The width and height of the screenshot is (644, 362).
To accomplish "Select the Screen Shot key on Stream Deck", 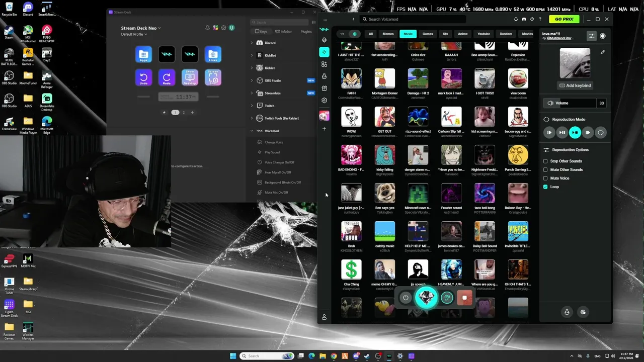I will pyautogui.click(x=213, y=77).
